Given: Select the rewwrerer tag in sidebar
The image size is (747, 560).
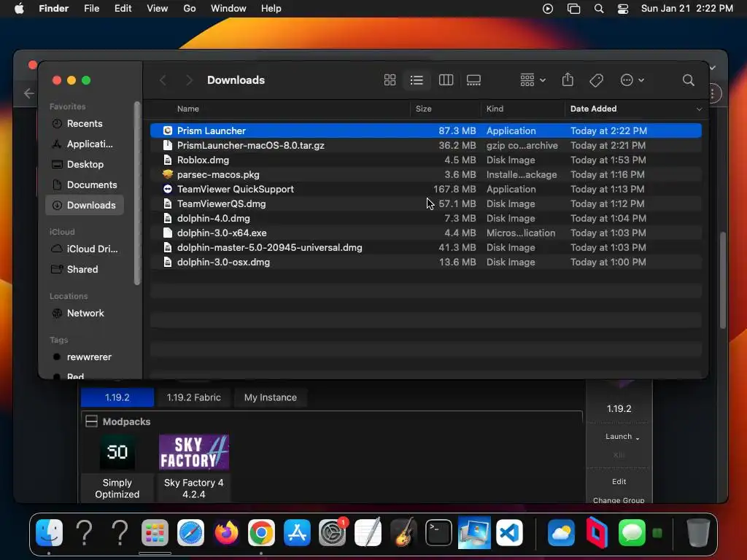Looking at the screenshot, I should (85, 357).
